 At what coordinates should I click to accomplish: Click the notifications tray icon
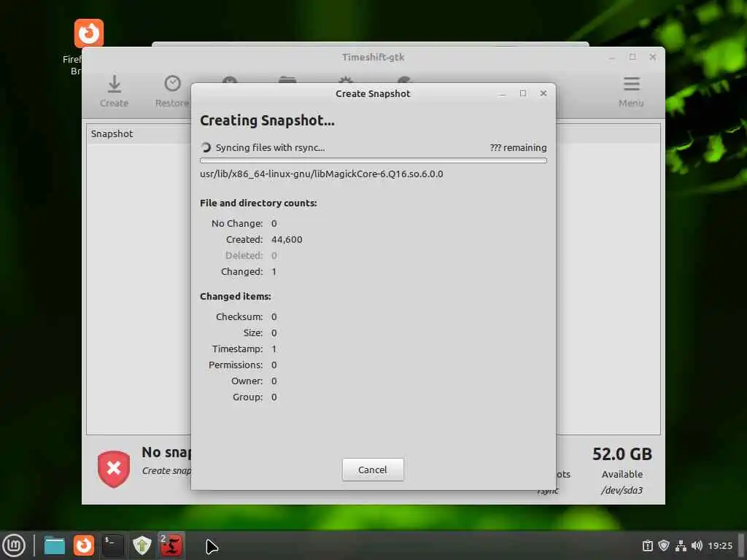point(648,545)
